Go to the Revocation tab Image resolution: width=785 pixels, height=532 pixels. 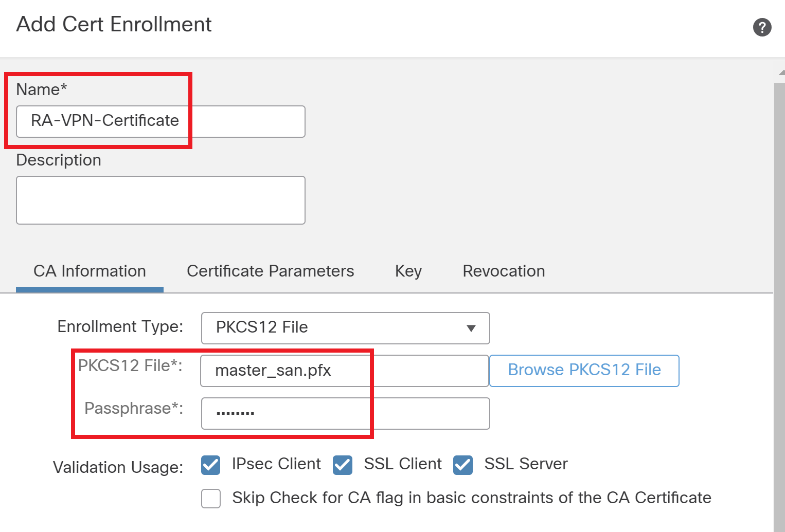pos(503,271)
